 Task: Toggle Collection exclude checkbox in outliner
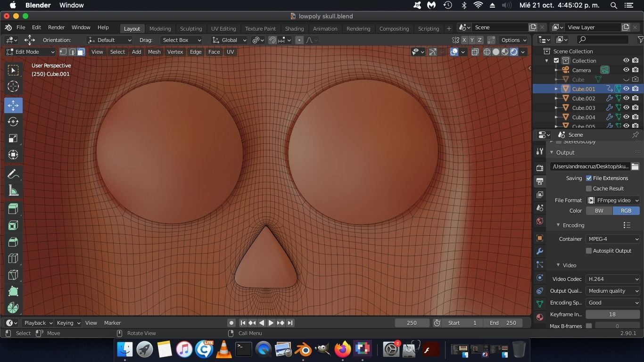[x=556, y=61]
